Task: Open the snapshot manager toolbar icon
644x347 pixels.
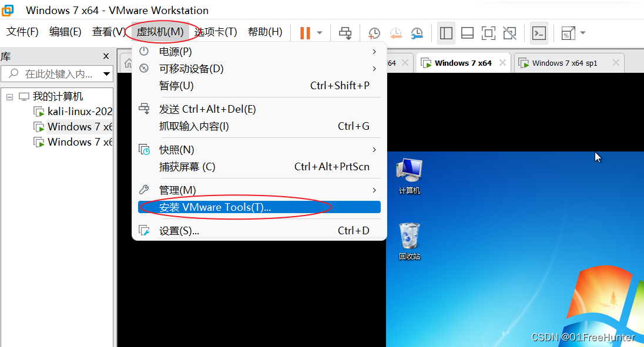Action: point(417,33)
